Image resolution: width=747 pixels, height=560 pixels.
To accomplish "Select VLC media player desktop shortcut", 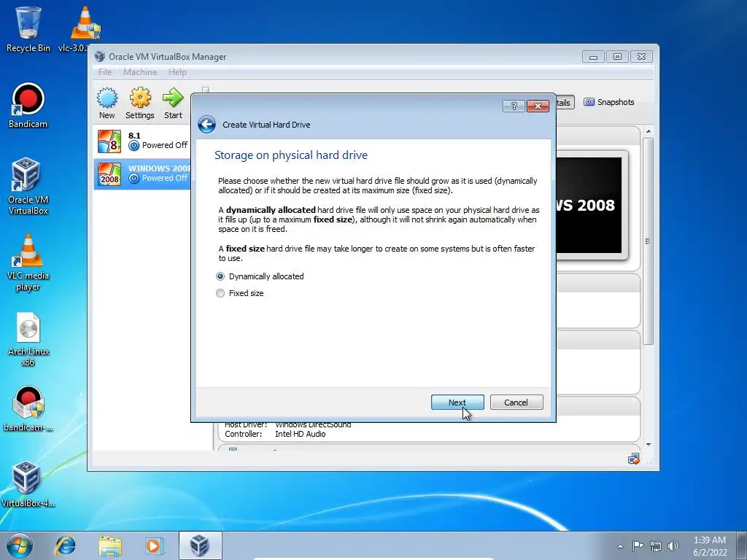I will point(28,262).
